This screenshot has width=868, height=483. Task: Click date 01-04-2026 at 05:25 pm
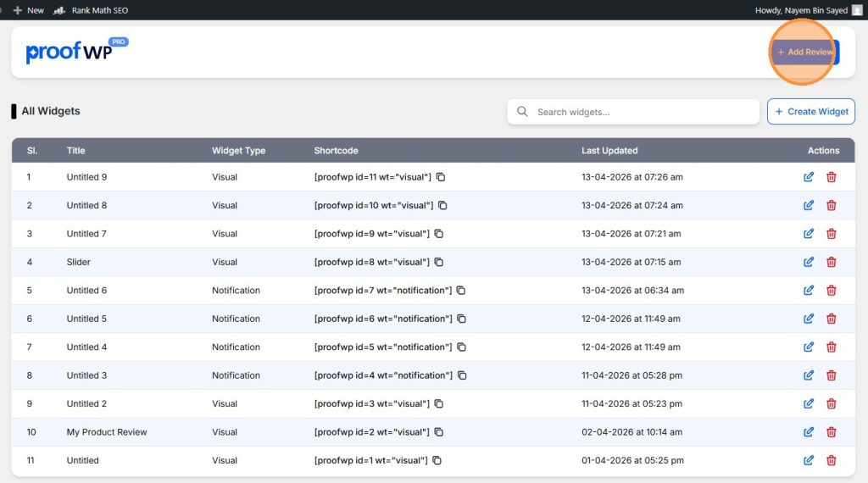[x=632, y=460]
